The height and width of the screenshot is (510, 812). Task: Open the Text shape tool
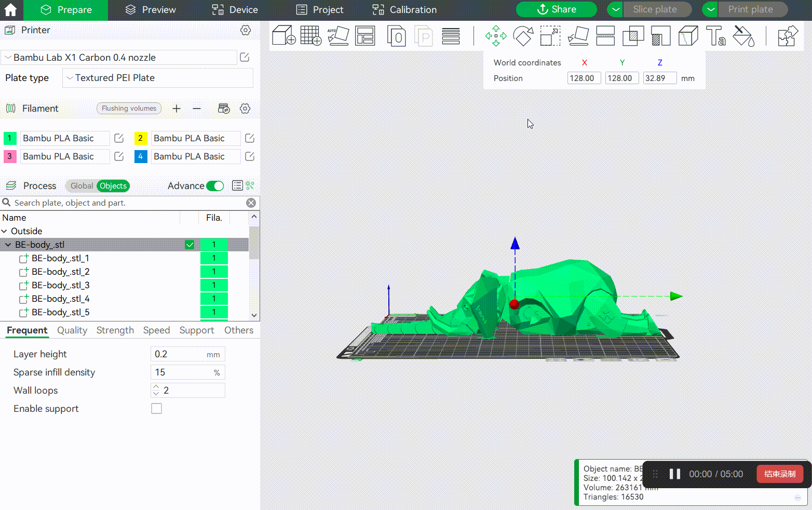[715, 36]
